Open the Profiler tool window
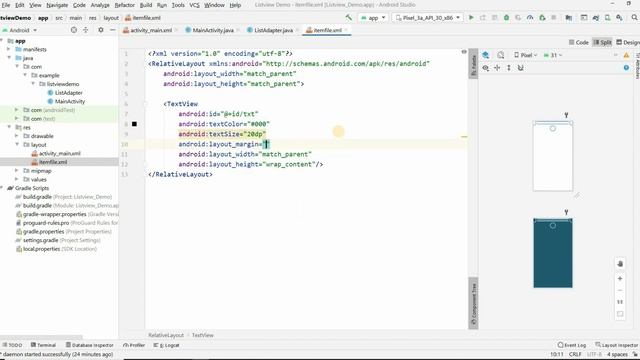Viewport: 640px width, 360px height. pyautogui.click(x=134, y=345)
